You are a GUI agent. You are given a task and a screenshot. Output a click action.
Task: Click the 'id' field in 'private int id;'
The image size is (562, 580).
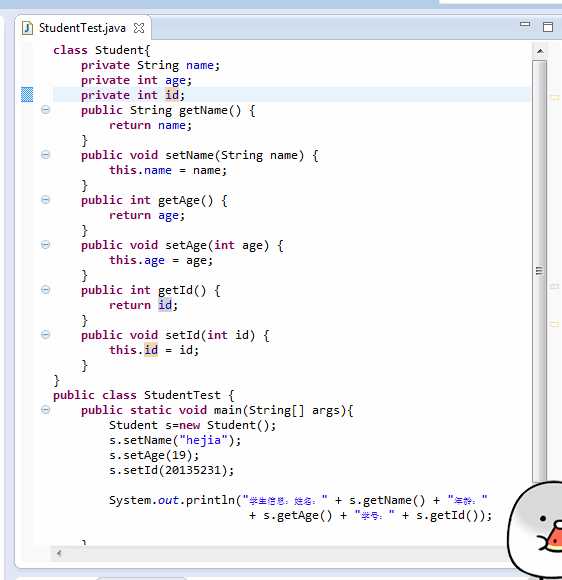click(172, 95)
